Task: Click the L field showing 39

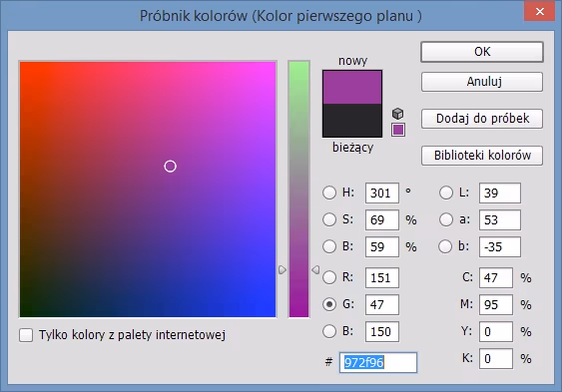Action: click(500, 193)
